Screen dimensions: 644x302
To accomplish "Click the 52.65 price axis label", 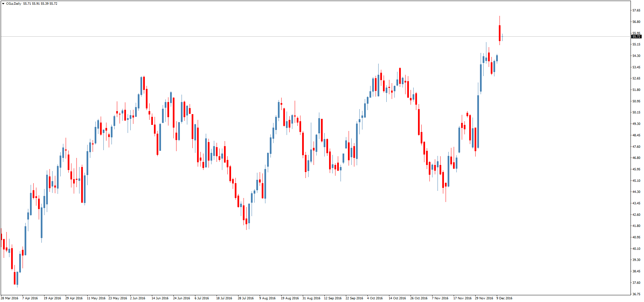I will click(636, 78).
